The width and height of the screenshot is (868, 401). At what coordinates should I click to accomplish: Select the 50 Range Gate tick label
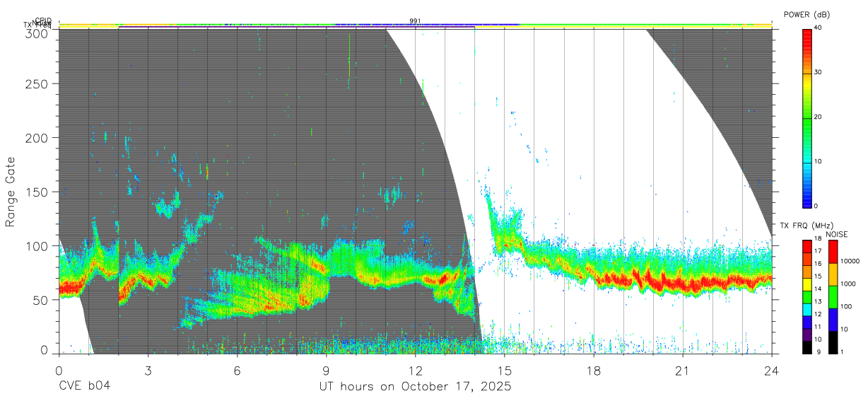click(x=41, y=300)
